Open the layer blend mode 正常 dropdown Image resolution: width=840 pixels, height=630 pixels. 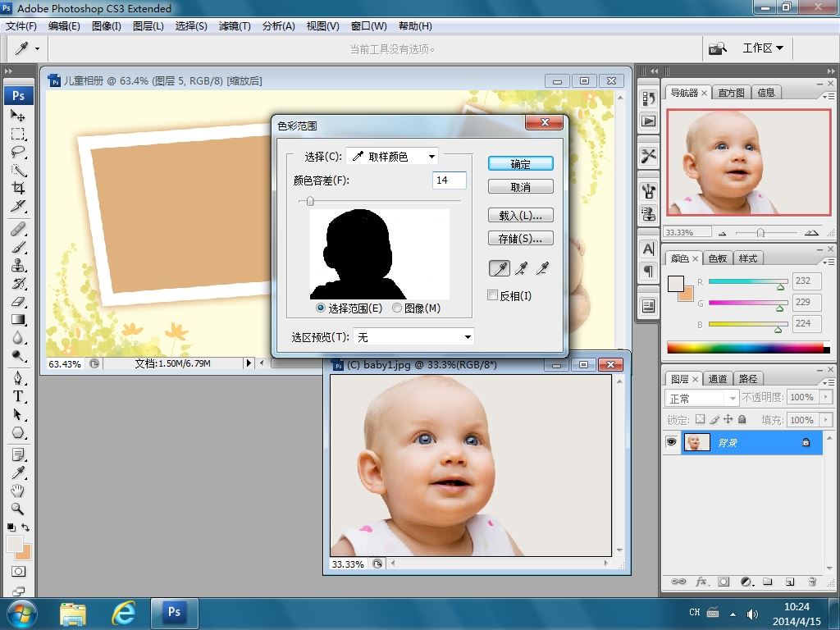(702, 398)
